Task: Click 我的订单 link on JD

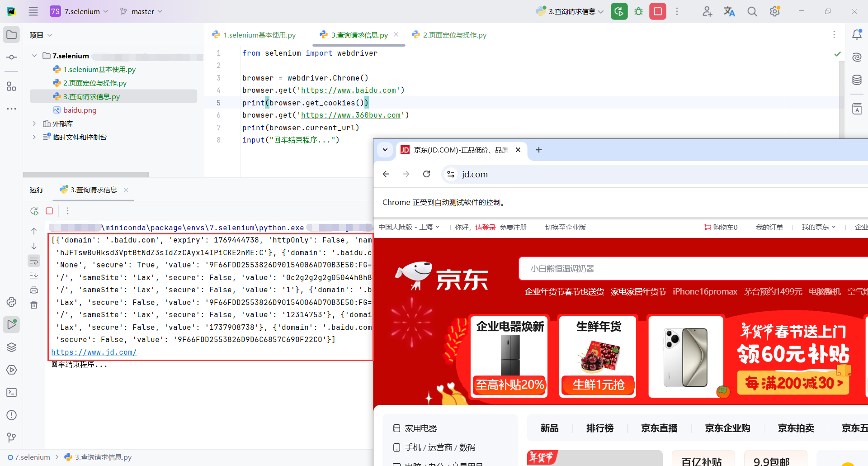Action: 769,227
